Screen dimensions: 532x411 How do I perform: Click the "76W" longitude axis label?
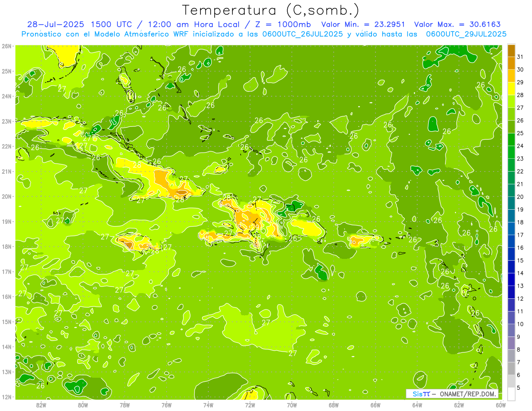[x=166, y=405]
